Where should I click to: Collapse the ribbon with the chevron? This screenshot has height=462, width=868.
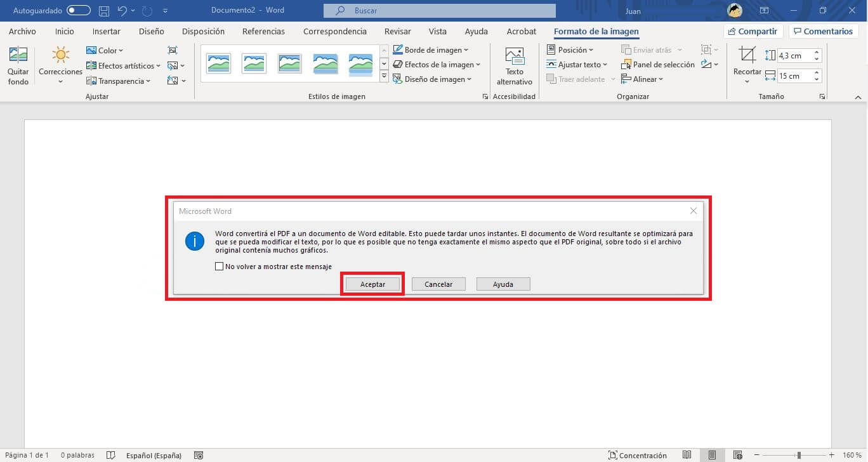click(858, 97)
